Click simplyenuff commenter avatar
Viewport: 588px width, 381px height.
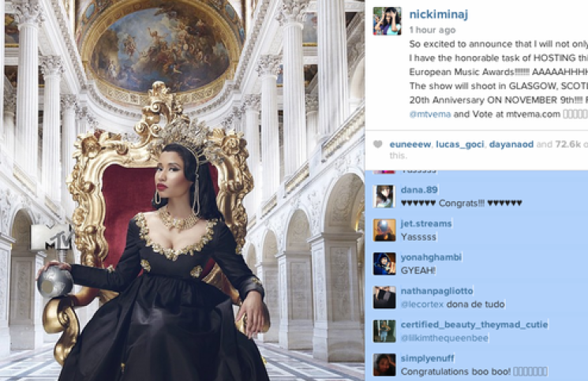coord(384,365)
